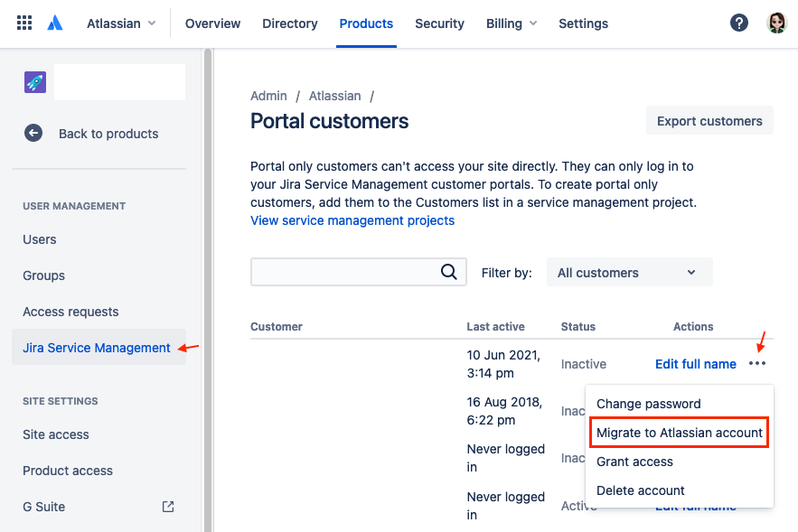Viewport: 798px width, 532px height.
Task: Open the Security tab
Action: point(439,23)
